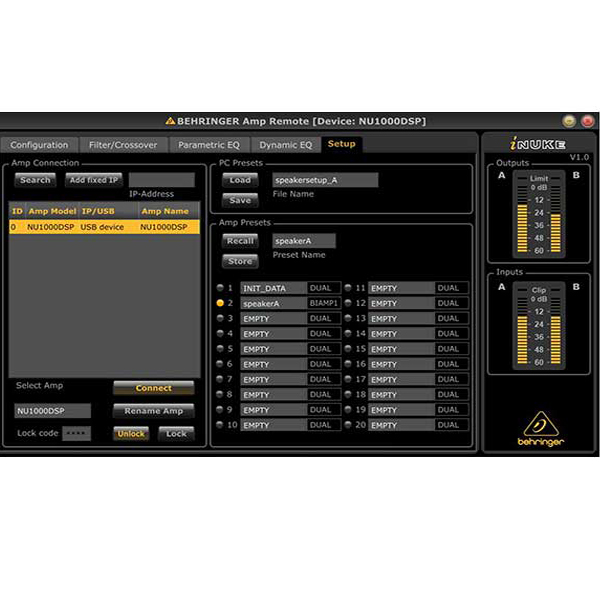Recall the amp preset
This screenshot has width=600, height=600.
[x=240, y=241]
